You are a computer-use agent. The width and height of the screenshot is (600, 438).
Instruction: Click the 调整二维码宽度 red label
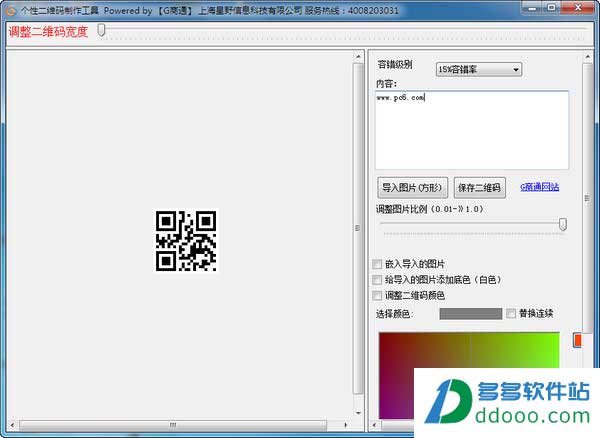point(48,31)
